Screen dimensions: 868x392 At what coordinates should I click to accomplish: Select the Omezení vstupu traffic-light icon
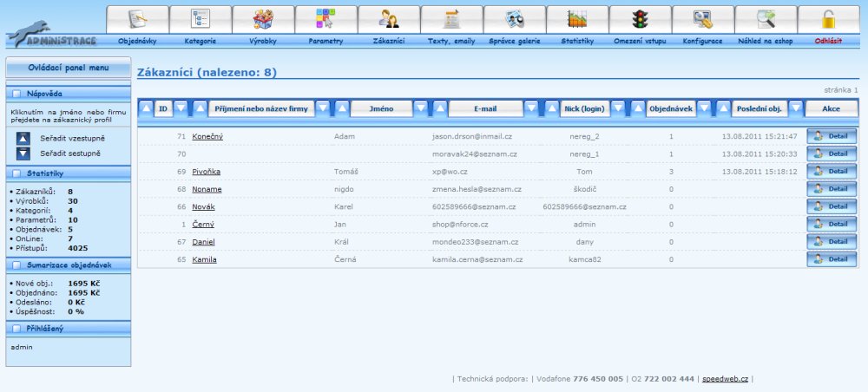(639, 20)
